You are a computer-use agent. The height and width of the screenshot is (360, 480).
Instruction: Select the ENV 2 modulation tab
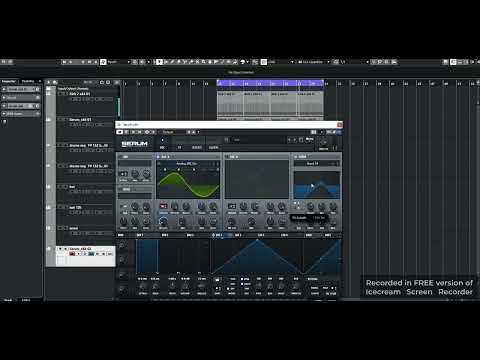pos(165,235)
